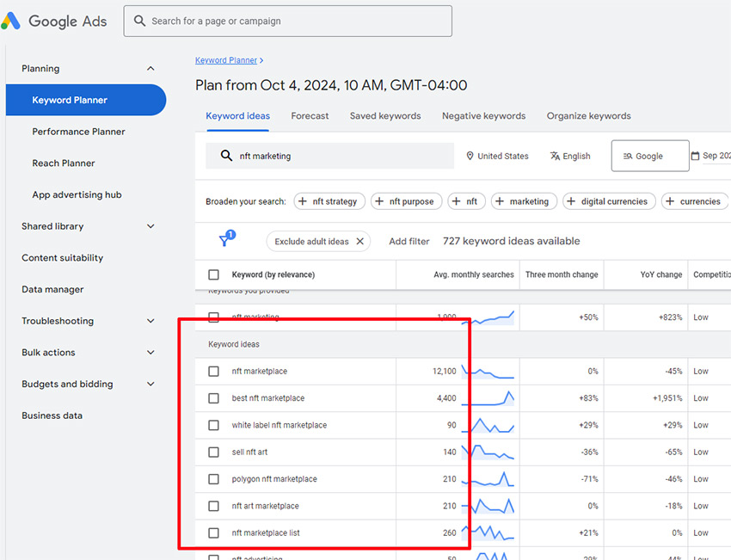Click the Add filter button
The height and width of the screenshot is (560, 731).
408,241
